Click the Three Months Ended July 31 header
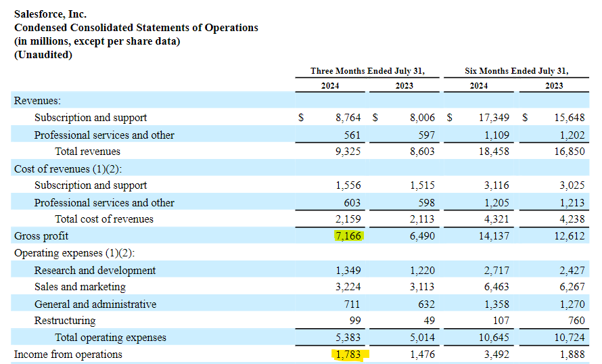Image resolution: width=602 pixels, height=364 pixels. (x=367, y=71)
